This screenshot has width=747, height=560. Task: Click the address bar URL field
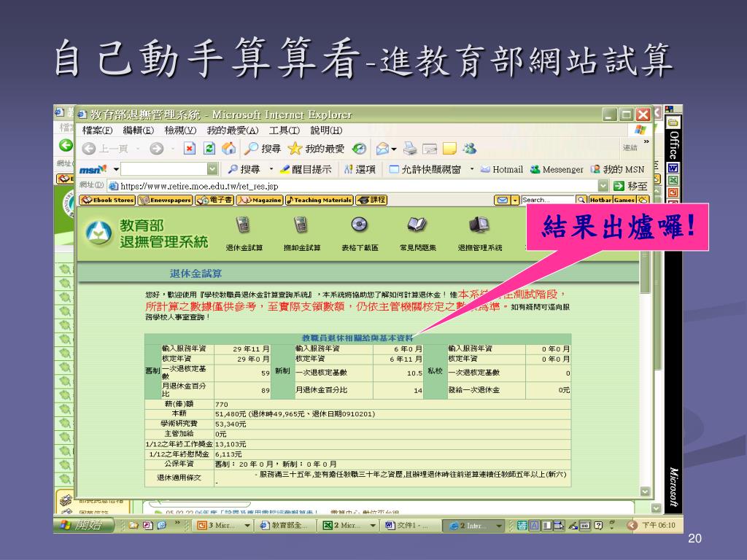point(352,186)
